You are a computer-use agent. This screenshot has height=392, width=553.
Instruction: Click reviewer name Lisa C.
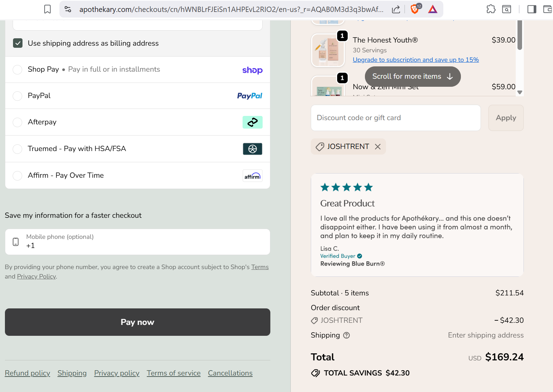pyautogui.click(x=330, y=249)
